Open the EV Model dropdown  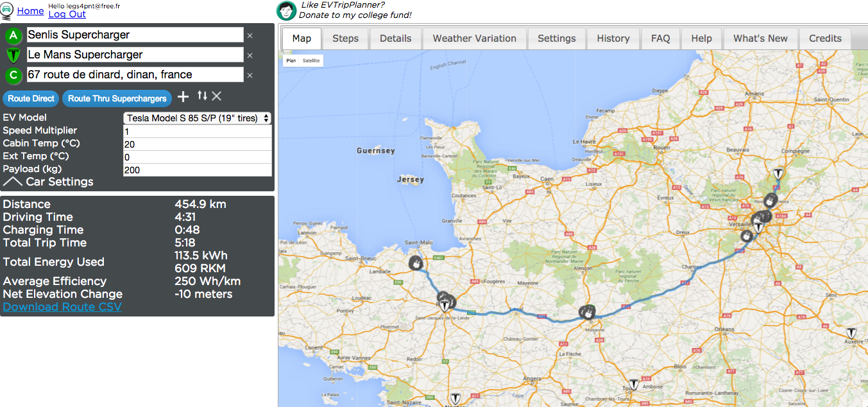[198, 118]
